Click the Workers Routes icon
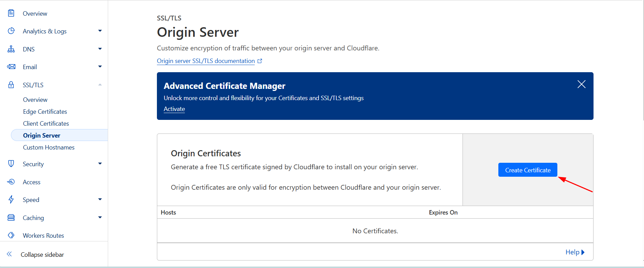Viewport: 644px width, 268px height. pyautogui.click(x=11, y=235)
